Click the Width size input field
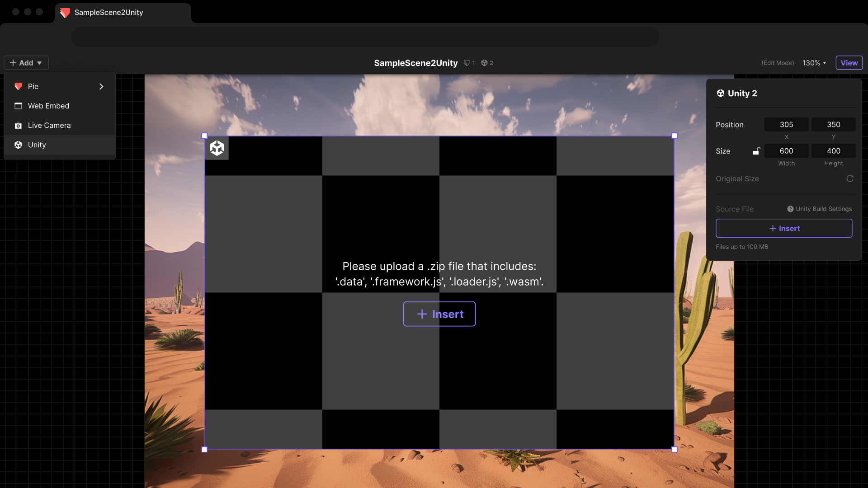Viewport: 868px width, 488px height. 786,151
